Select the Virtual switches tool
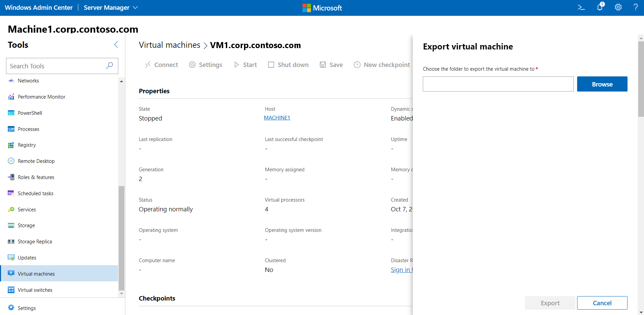Screen dimensions: 644x315 (x=35, y=290)
